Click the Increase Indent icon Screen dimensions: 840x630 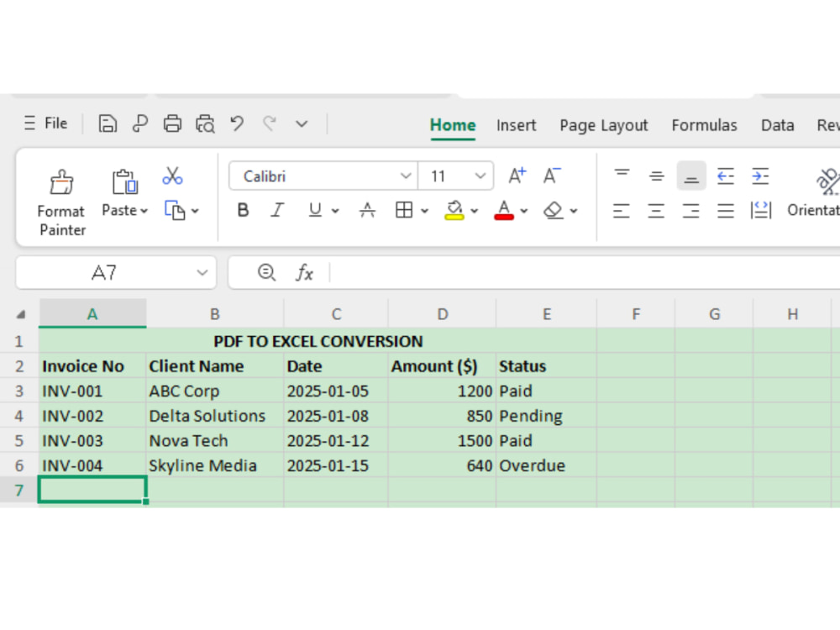click(760, 176)
